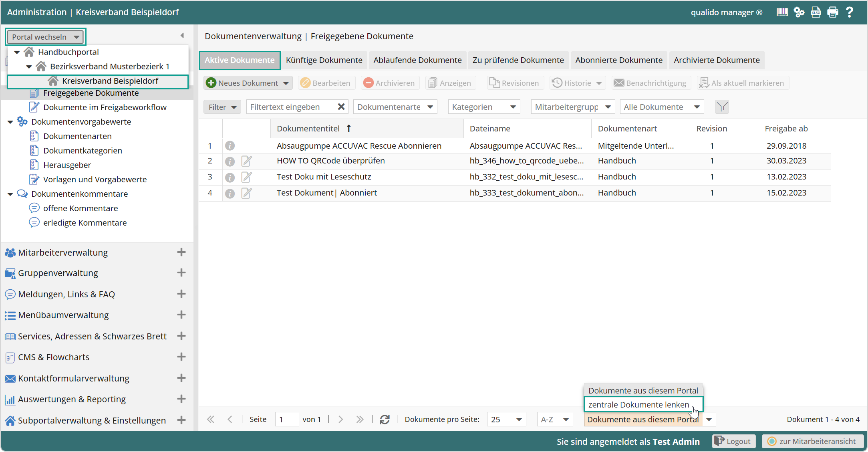Expand Services, Adressen & Schwarzes Brett
Image resolution: width=868 pixels, height=452 pixels.
tap(181, 336)
